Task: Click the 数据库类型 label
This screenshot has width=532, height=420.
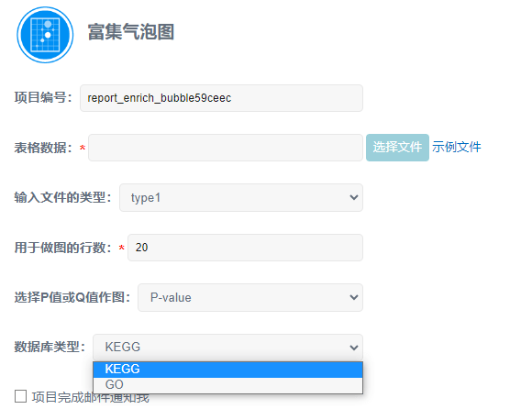Action: 50,347
